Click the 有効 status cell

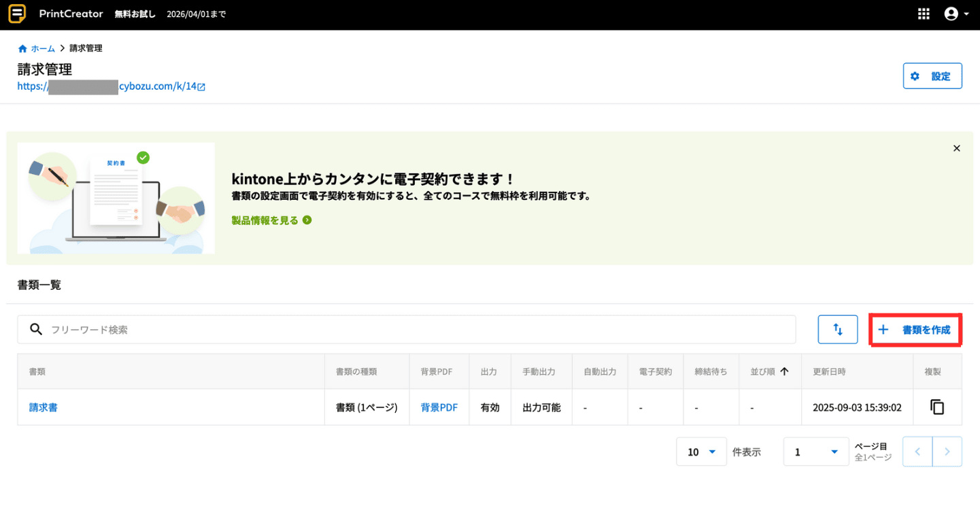(x=490, y=407)
